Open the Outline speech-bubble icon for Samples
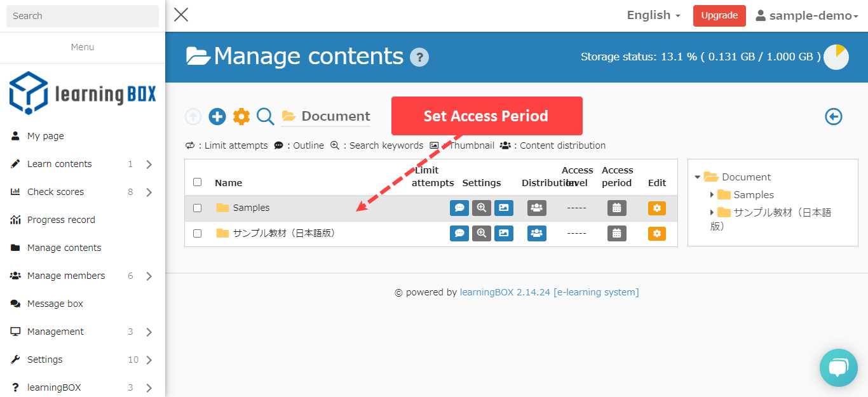 tap(459, 208)
